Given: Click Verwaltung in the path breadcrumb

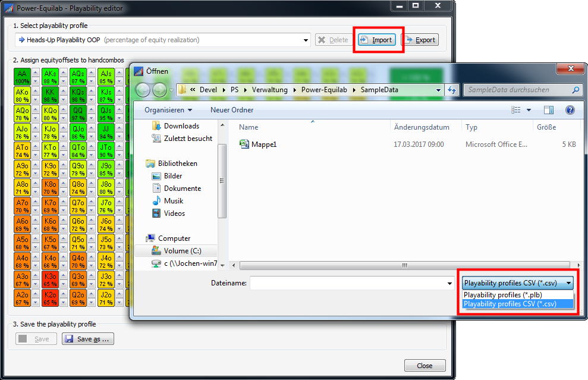Looking at the screenshot, I should pyautogui.click(x=270, y=90).
